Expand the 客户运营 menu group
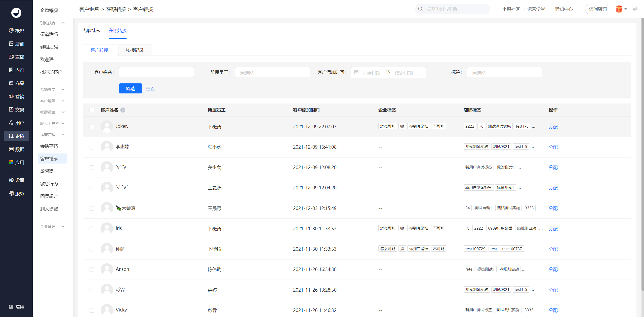This screenshot has width=644, height=317. (52, 101)
